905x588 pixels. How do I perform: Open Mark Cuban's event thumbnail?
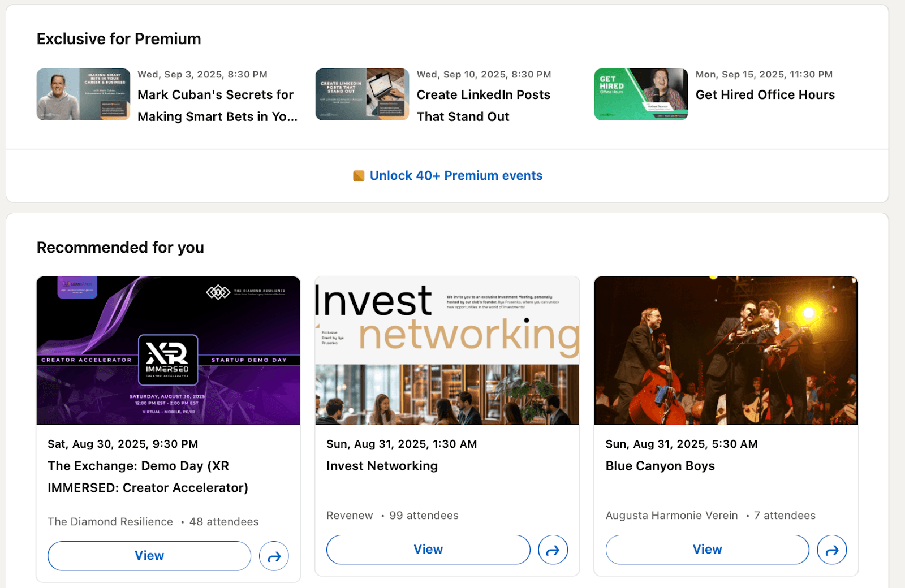click(83, 94)
